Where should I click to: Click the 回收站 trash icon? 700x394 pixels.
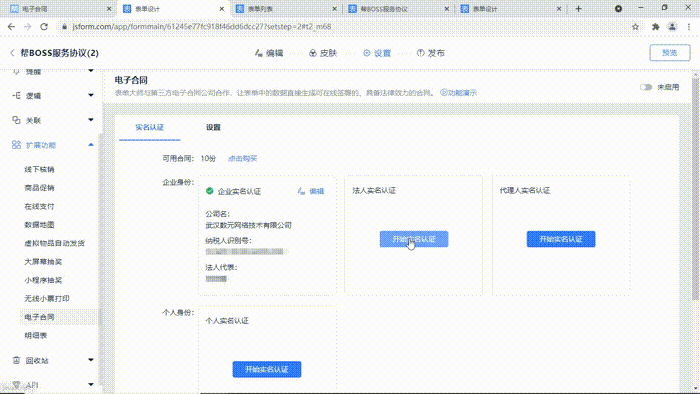[x=17, y=360]
